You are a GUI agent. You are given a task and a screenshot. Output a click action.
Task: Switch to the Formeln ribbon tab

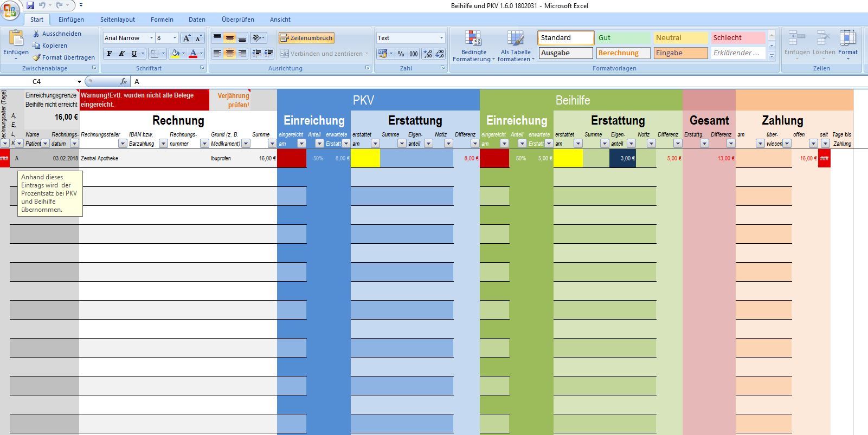[x=162, y=20]
